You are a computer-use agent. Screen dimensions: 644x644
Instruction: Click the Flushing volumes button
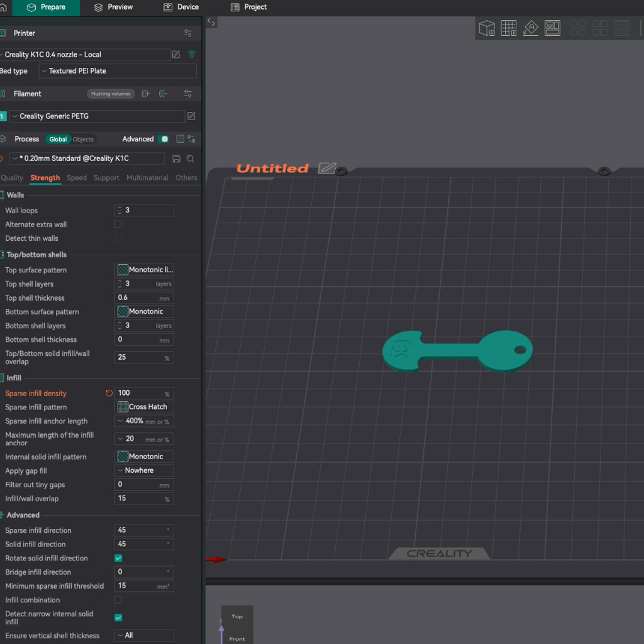(x=111, y=94)
